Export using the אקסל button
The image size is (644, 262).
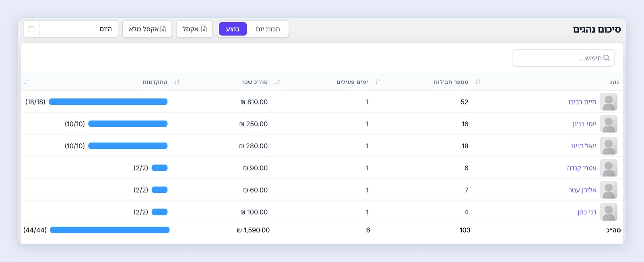[194, 29]
